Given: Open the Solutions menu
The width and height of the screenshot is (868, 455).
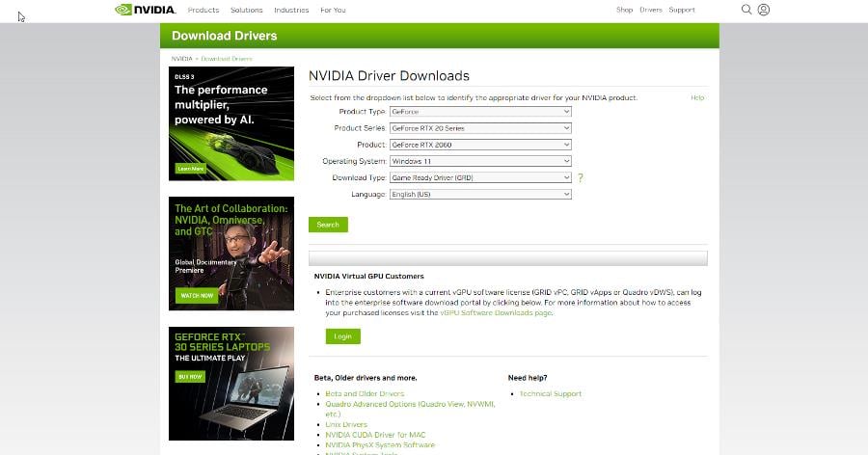Looking at the screenshot, I should [x=246, y=10].
